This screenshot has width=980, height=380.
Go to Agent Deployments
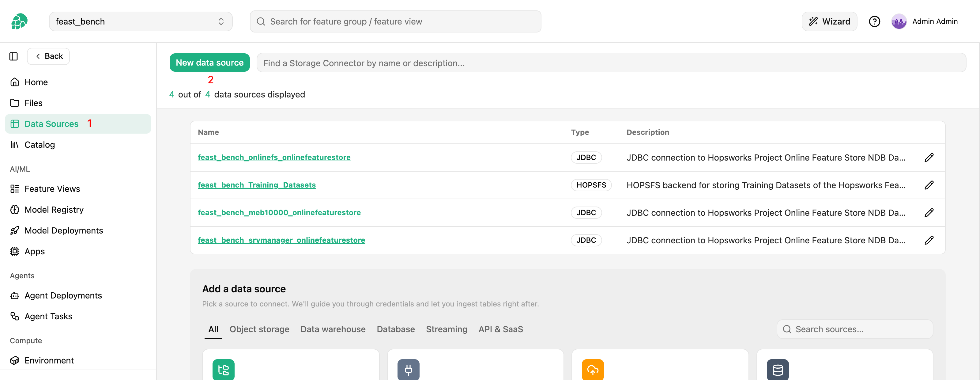pyautogui.click(x=78, y=295)
